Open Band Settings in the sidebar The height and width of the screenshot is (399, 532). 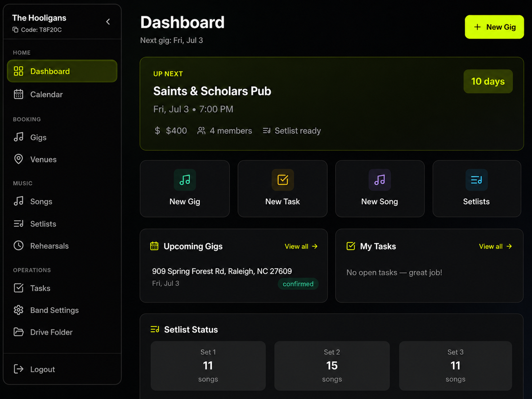[62, 310]
